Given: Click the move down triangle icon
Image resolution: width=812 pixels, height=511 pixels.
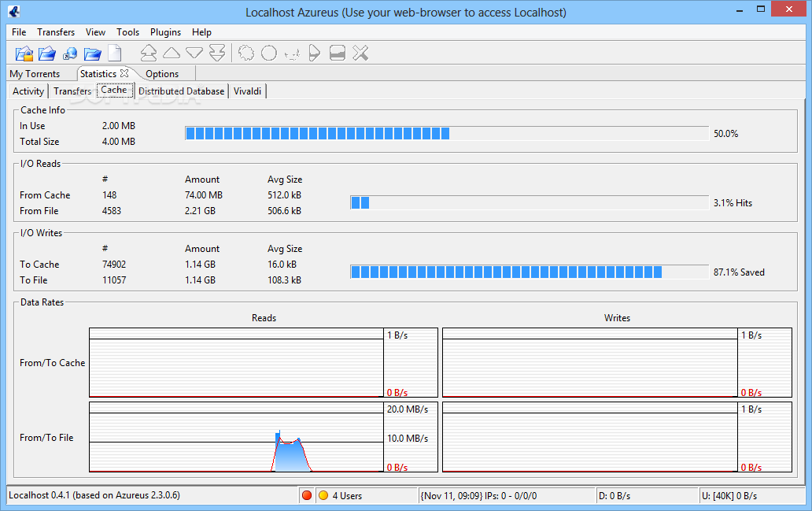Looking at the screenshot, I should point(194,53).
